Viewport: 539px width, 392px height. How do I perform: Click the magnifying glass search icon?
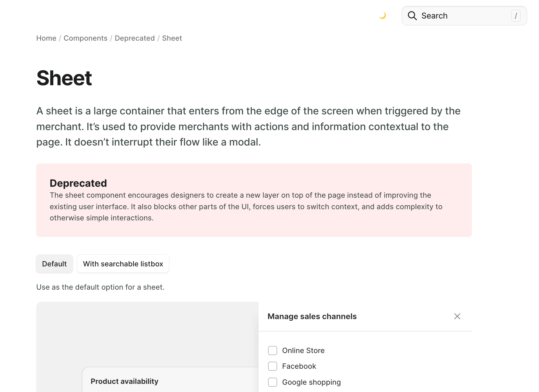tap(412, 16)
